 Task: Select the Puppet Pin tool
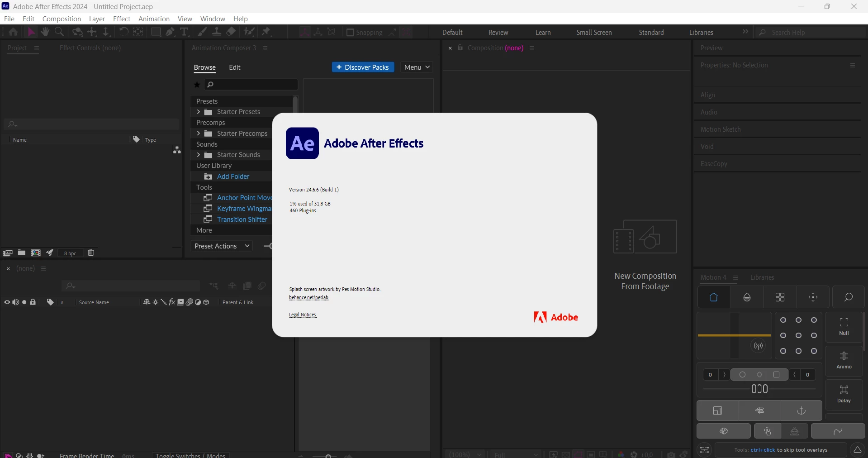coord(266,32)
